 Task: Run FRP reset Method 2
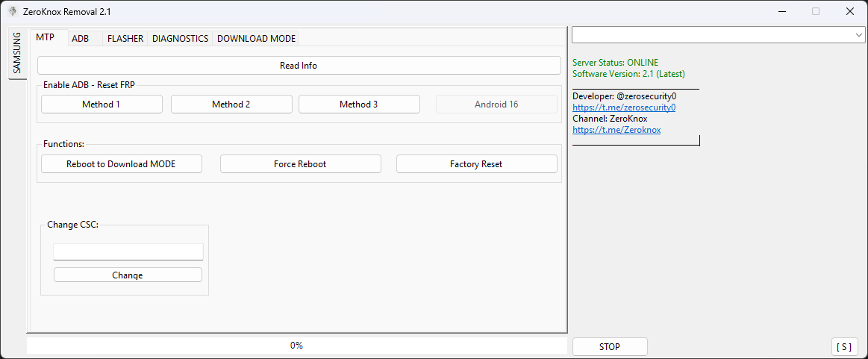231,104
